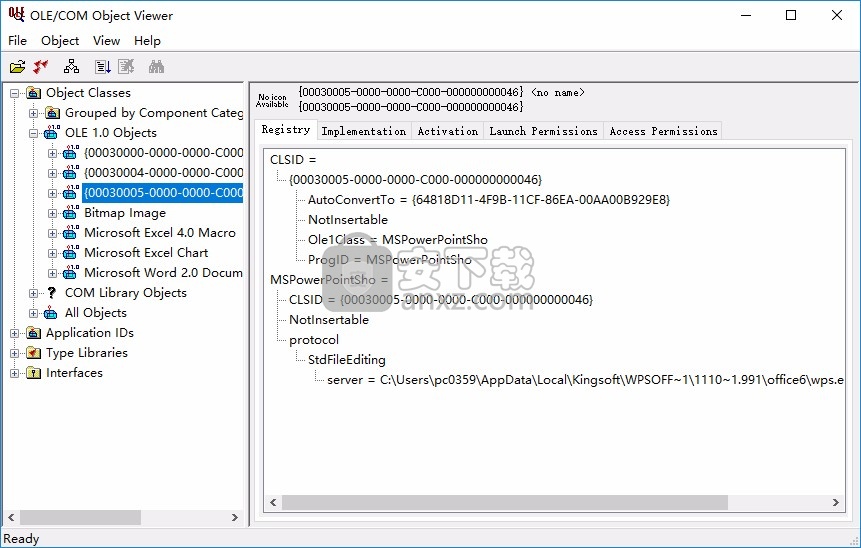
Task: Click the binoculars Find icon
Action: point(156,67)
